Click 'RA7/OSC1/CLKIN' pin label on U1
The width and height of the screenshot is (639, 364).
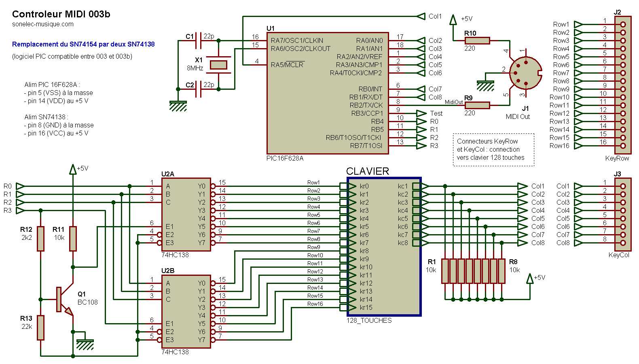[297, 40]
